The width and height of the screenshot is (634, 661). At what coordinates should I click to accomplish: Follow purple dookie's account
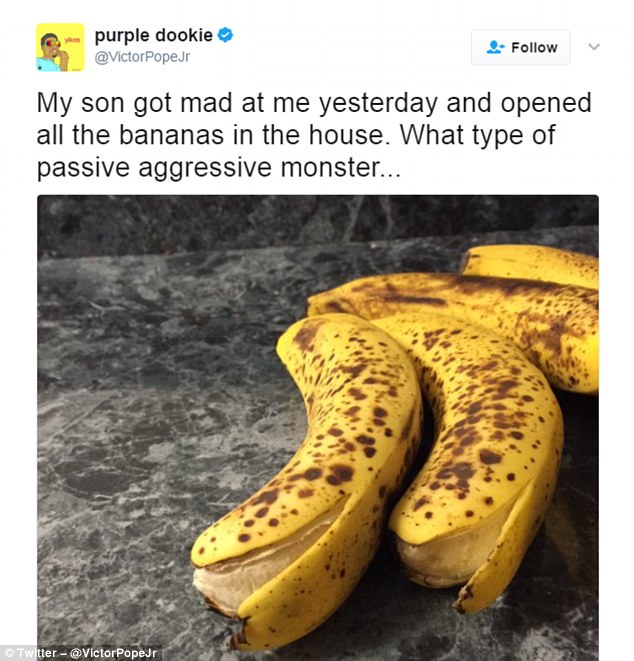tap(521, 47)
